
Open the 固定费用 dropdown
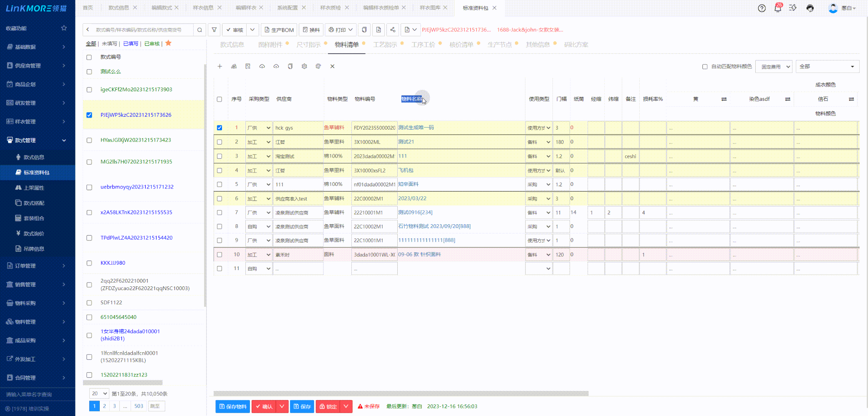tap(774, 67)
